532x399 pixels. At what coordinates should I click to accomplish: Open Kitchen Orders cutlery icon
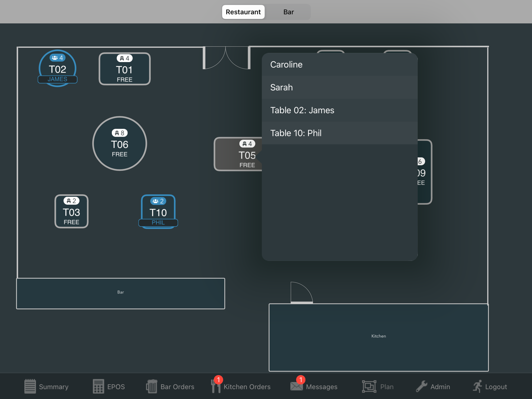[x=216, y=386]
